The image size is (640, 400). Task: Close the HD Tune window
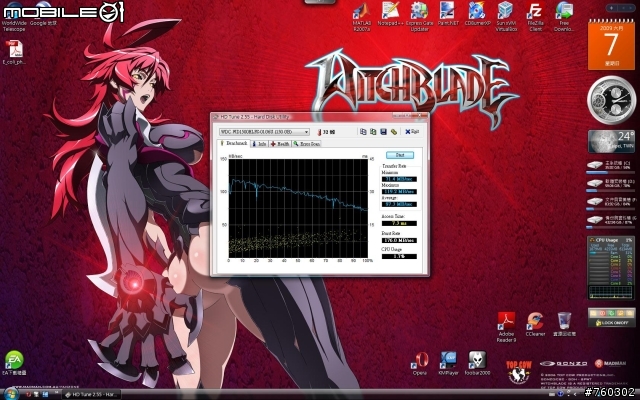pyautogui.click(x=419, y=116)
